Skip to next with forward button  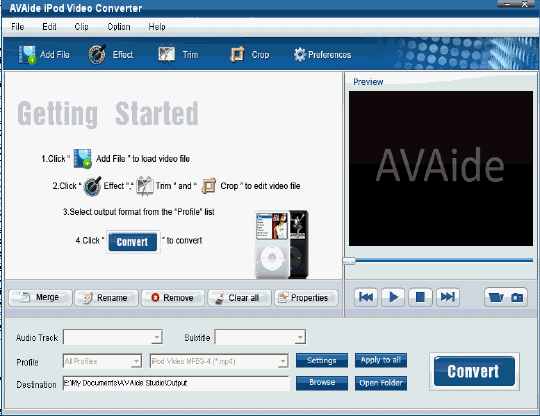pyautogui.click(x=448, y=297)
